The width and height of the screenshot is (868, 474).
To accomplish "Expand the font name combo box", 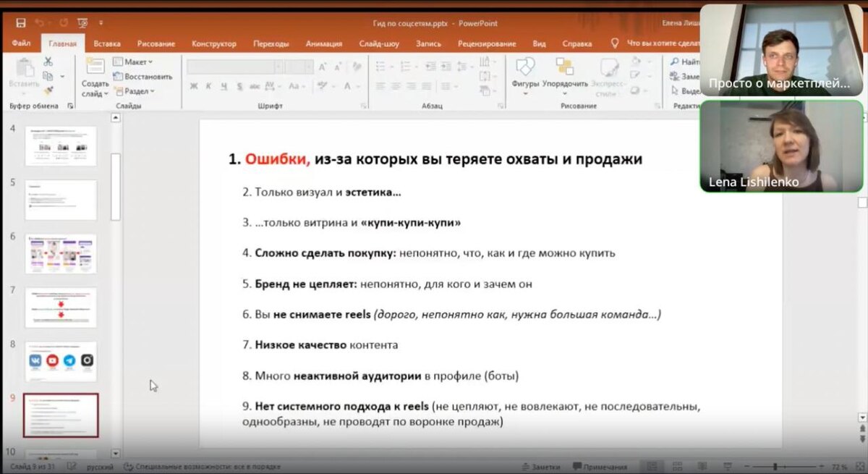I will coord(279,67).
